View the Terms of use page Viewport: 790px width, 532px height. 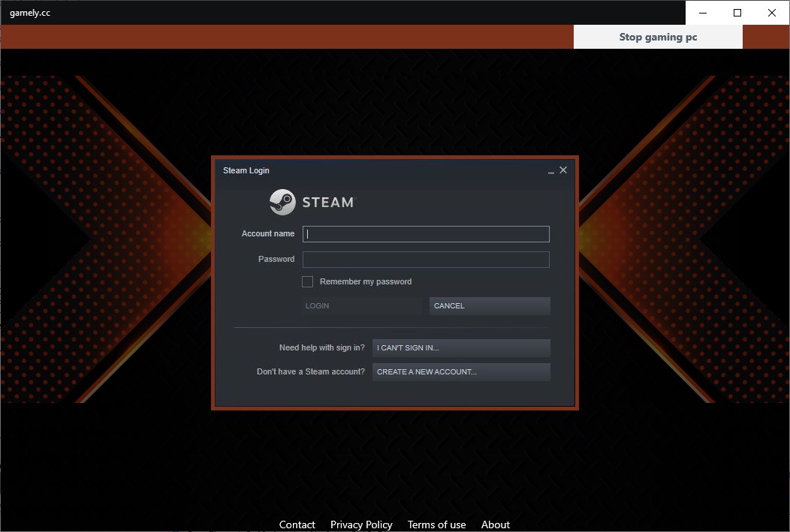coord(437,524)
